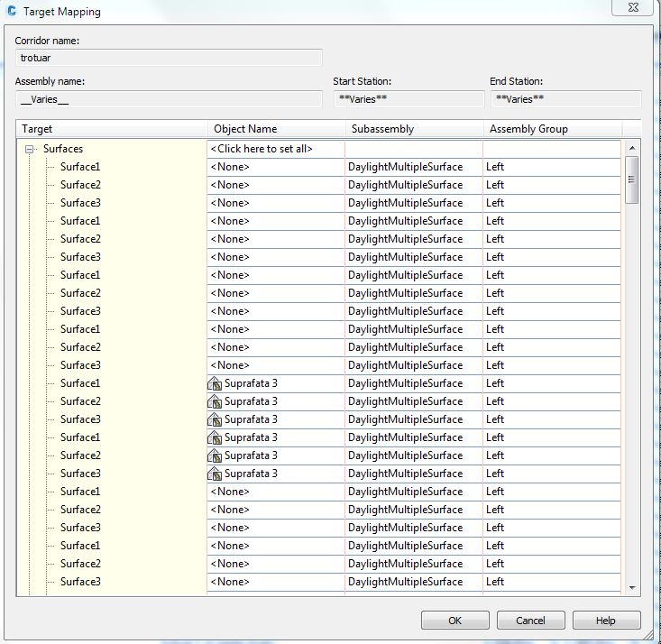Select the Surfaces root item

[63, 149]
